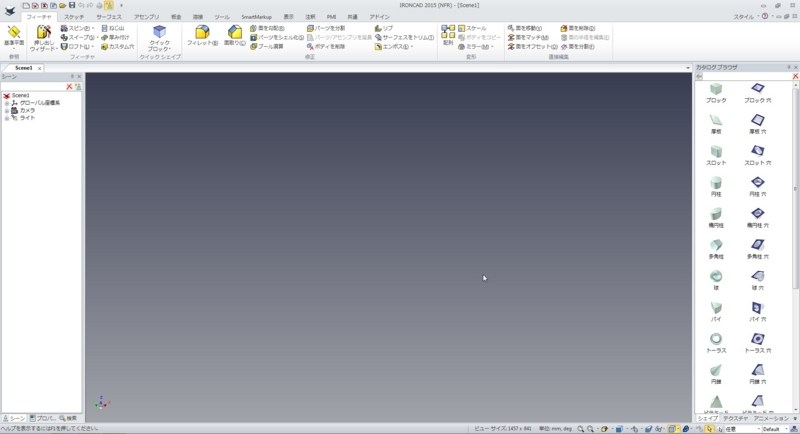
Task: Open catalog browser tabs overflow arrow
Action: 795,419
